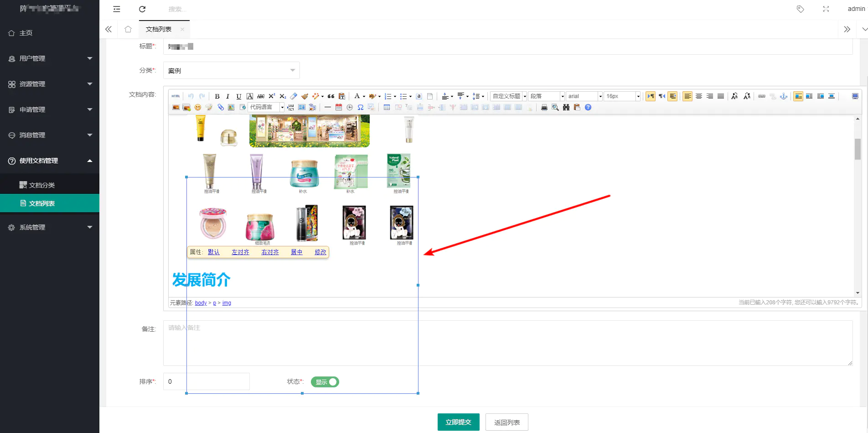Click 修改 link in image popup
The image size is (868, 433).
tap(320, 252)
